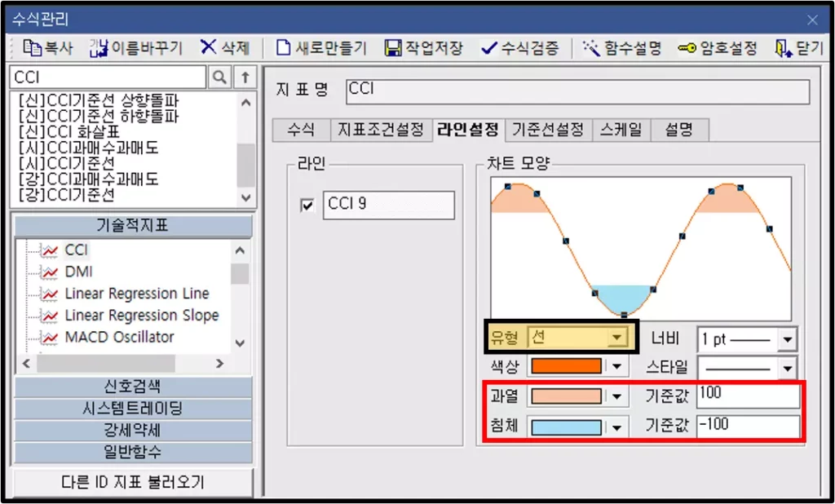Open the 너비 width dropdown
Viewport: 835px width, 504px height.
[787, 340]
